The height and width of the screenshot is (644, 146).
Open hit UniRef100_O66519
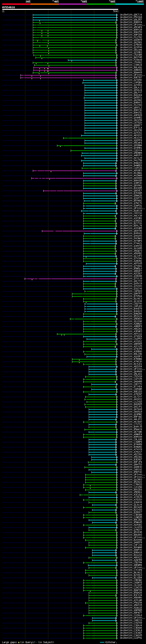[131, 412]
